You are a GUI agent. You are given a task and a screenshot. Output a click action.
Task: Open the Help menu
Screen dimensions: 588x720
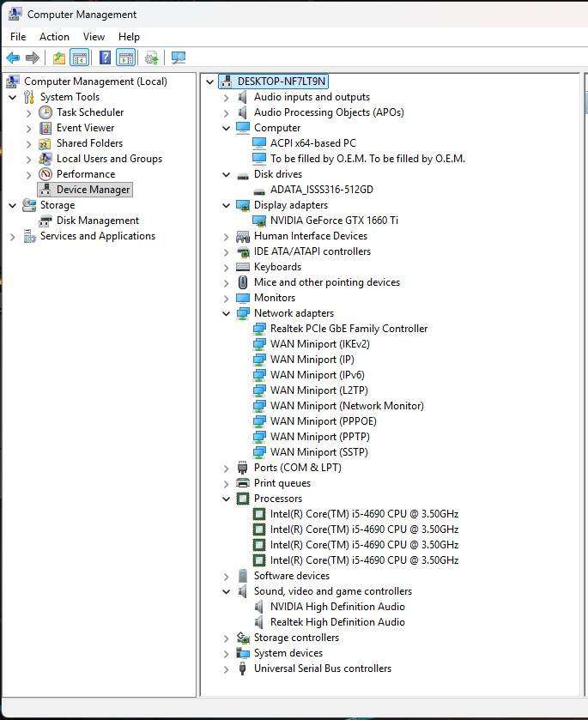[x=129, y=37]
